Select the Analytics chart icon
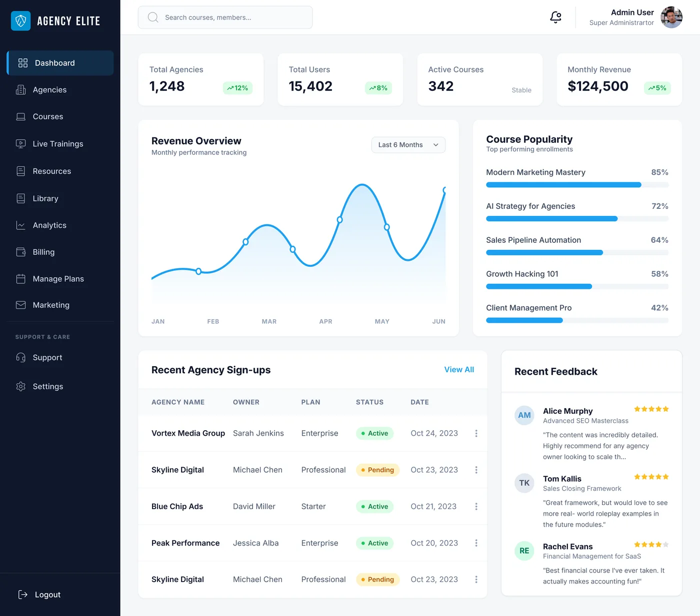 (x=20, y=225)
